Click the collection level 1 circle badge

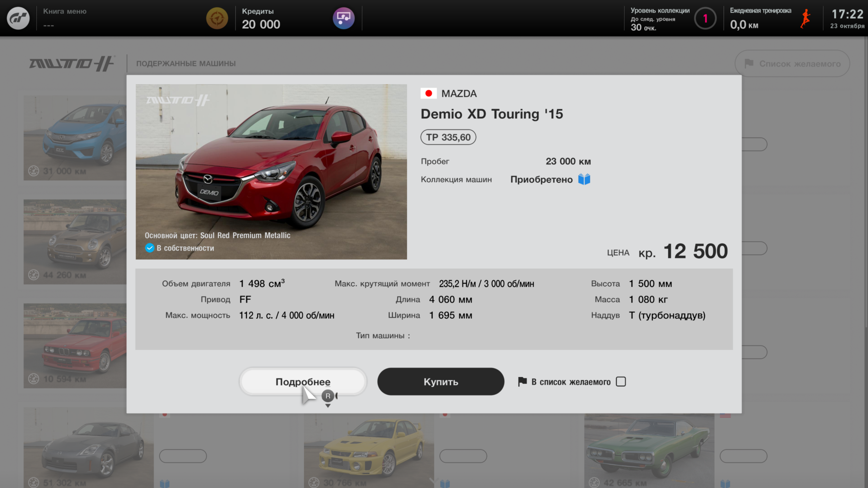point(705,18)
